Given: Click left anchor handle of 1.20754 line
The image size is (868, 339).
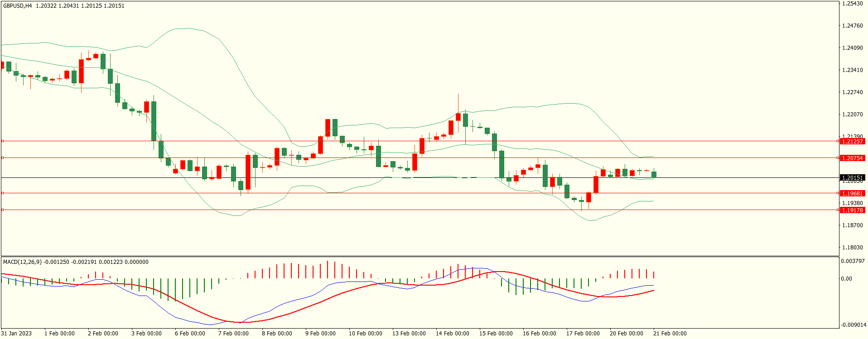Looking at the screenshot, I should (2, 158).
